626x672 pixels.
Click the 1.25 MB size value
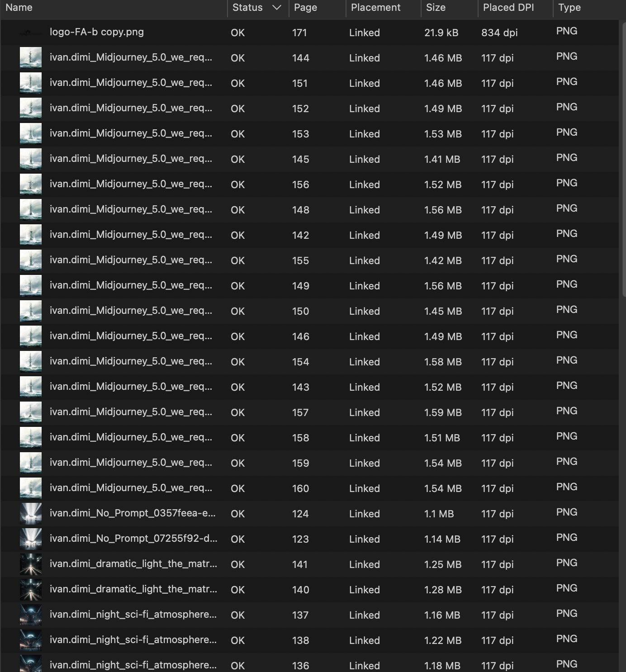(443, 564)
